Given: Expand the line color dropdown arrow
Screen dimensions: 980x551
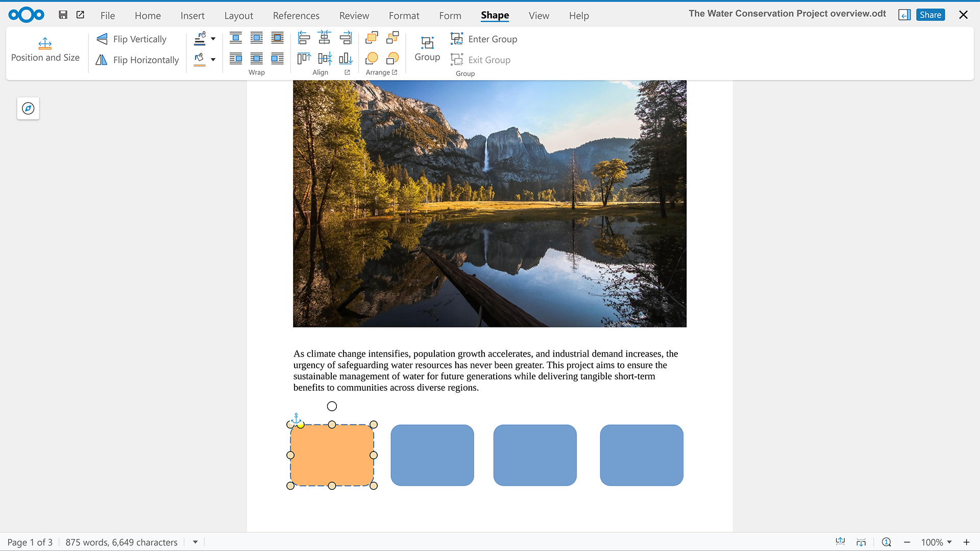Looking at the screenshot, I should [213, 39].
